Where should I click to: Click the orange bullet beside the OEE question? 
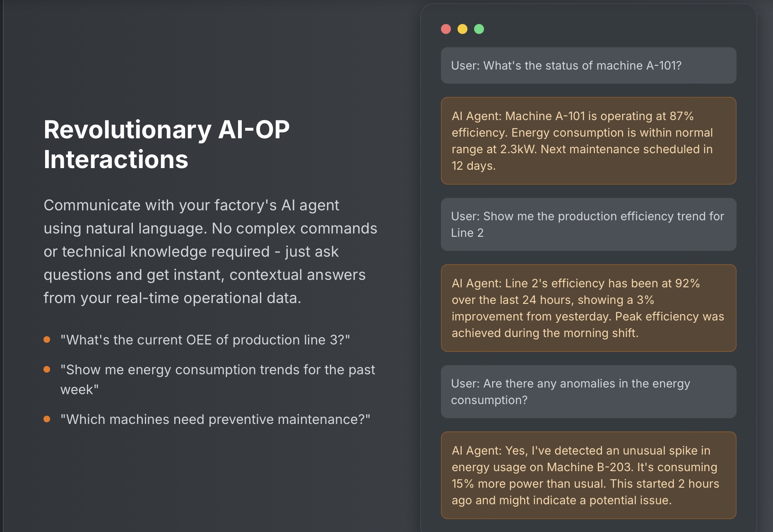coord(47,339)
